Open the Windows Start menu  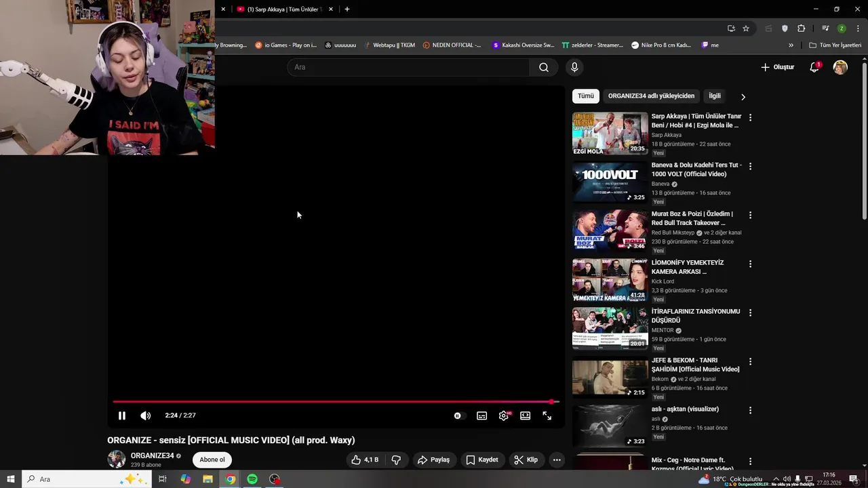click(x=11, y=479)
